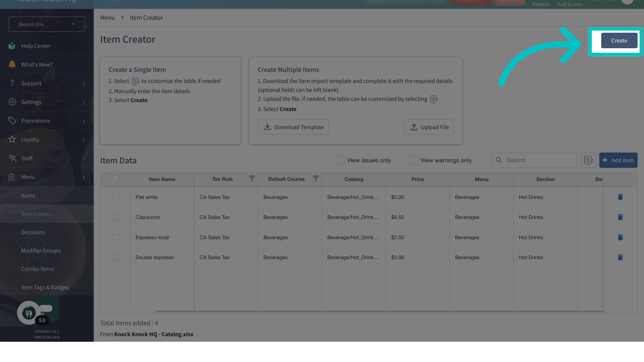Toggle View warnings only checkbox
The height and width of the screenshot is (362, 644).
click(414, 160)
